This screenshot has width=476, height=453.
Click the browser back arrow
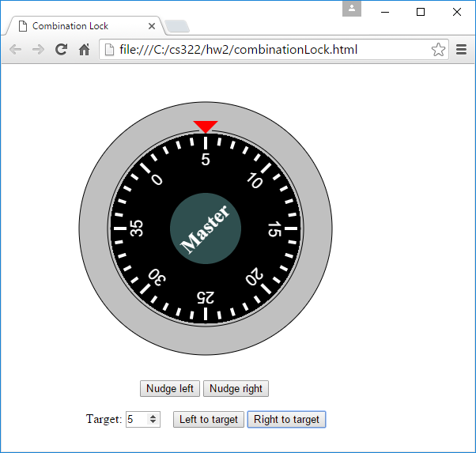click(16, 50)
